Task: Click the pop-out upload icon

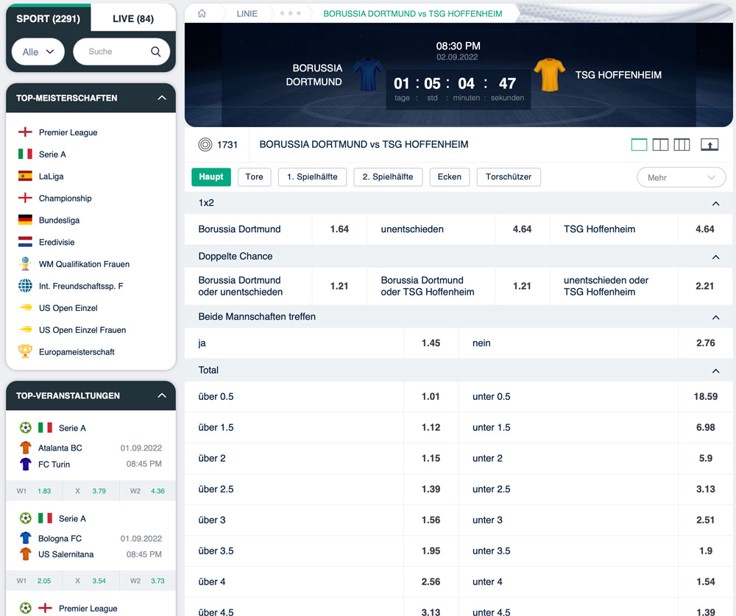Action: [x=709, y=145]
